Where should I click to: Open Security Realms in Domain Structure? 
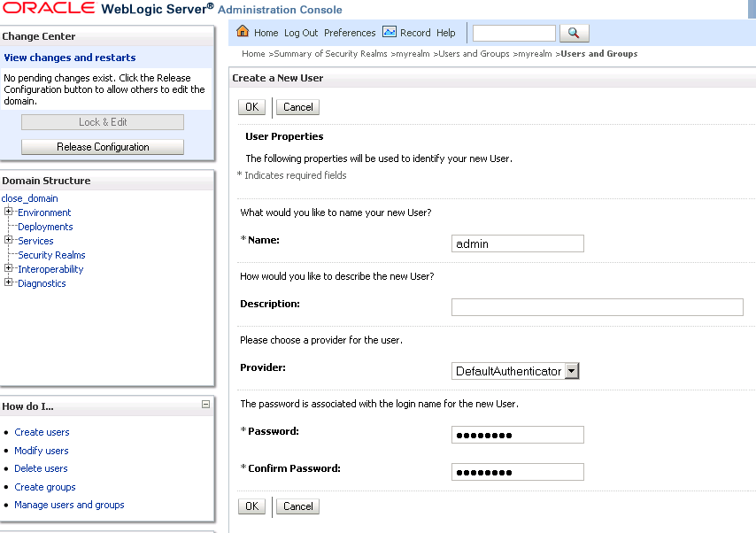click(51, 255)
